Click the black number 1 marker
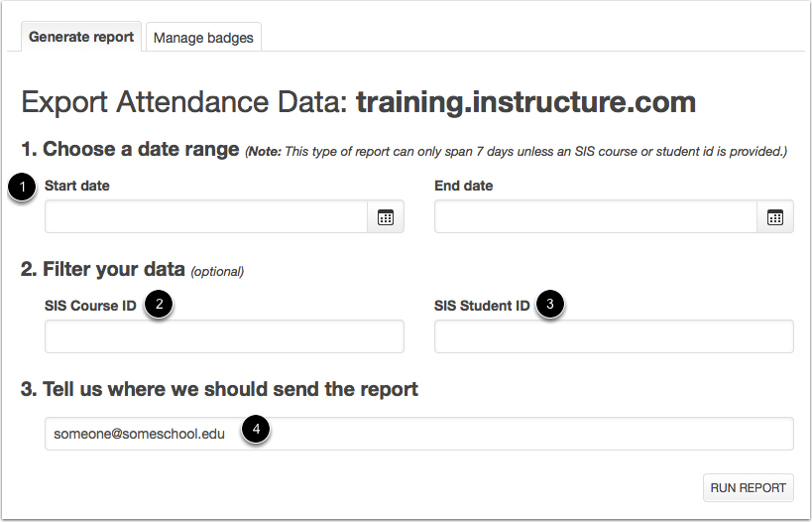The height and width of the screenshot is (522, 812). 22,188
